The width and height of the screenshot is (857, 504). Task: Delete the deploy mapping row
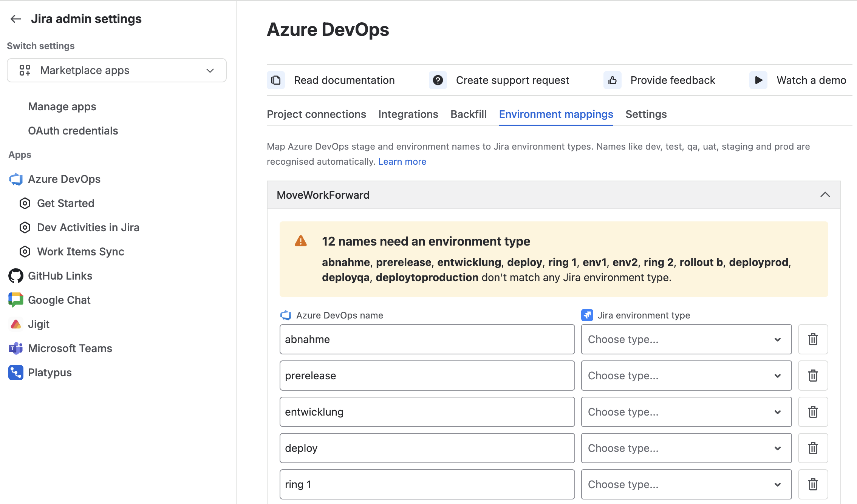(x=813, y=448)
